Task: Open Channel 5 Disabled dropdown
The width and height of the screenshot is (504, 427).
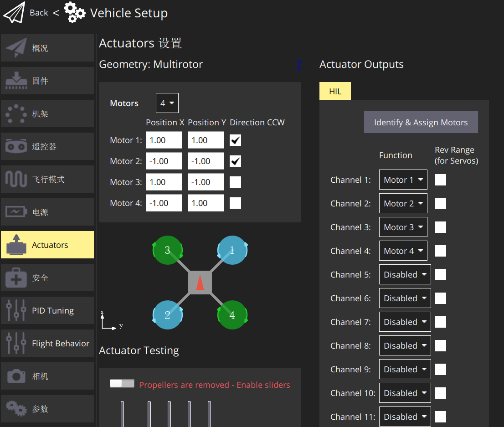Action: [x=405, y=275]
